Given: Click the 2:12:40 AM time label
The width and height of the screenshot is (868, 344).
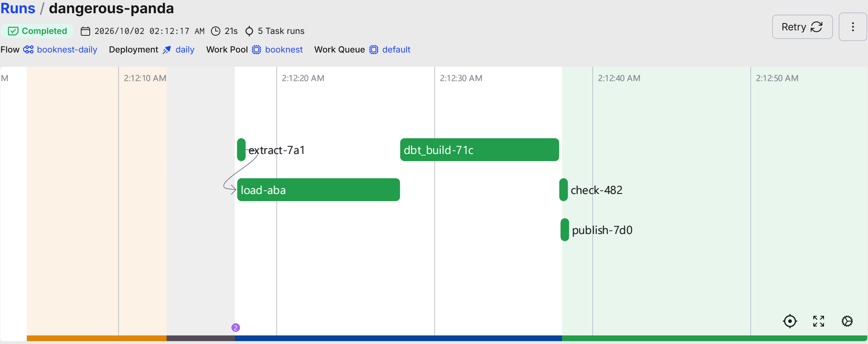Looking at the screenshot, I should point(619,78).
